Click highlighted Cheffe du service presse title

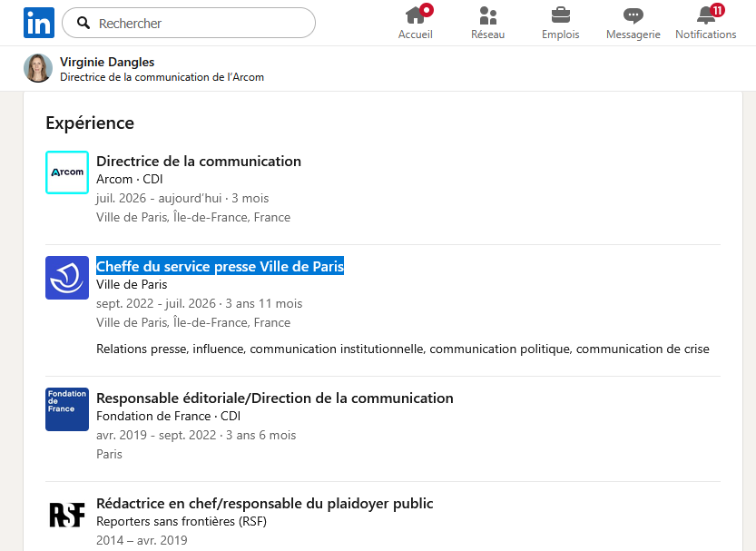tap(220, 266)
